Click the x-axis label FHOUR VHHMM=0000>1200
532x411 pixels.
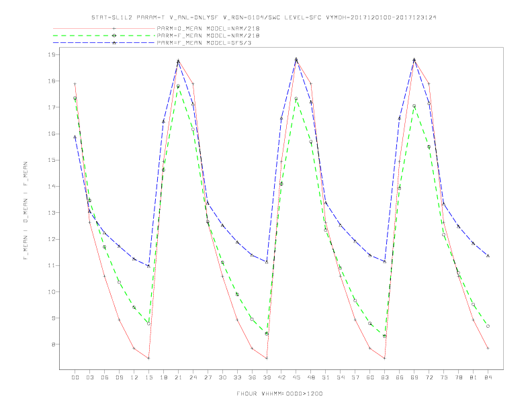coord(279,394)
